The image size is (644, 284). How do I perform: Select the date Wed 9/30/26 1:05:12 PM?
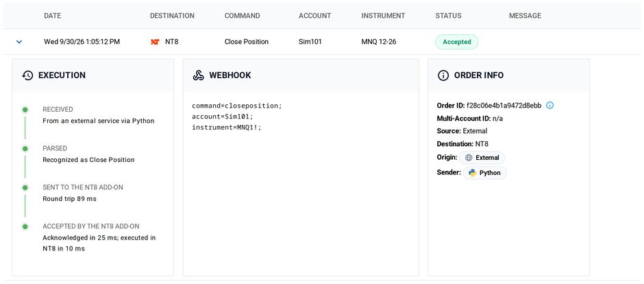(x=82, y=42)
